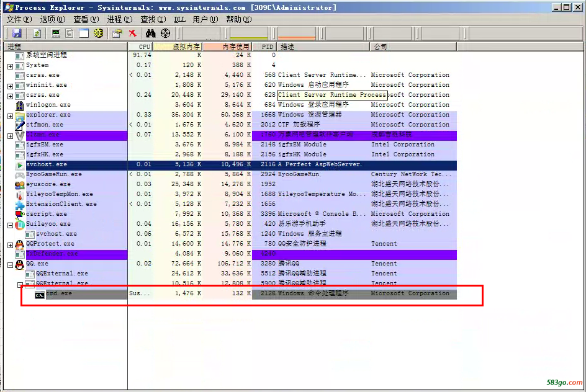Sort by the 虚拟内存 column header
The image size is (586, 392).
tap(178, 47)
